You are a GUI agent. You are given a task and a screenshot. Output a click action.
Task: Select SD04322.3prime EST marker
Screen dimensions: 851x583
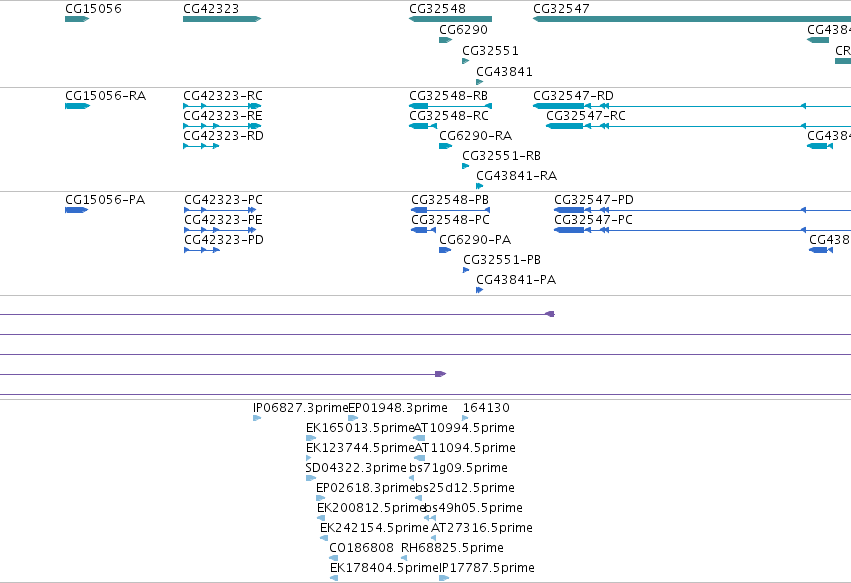pos(310,478)
